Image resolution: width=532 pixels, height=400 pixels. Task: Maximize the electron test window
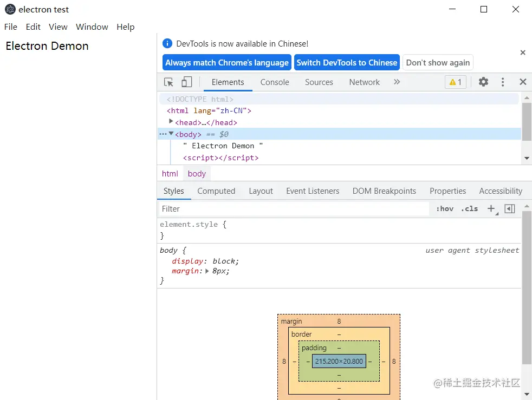tap(483, 9)
